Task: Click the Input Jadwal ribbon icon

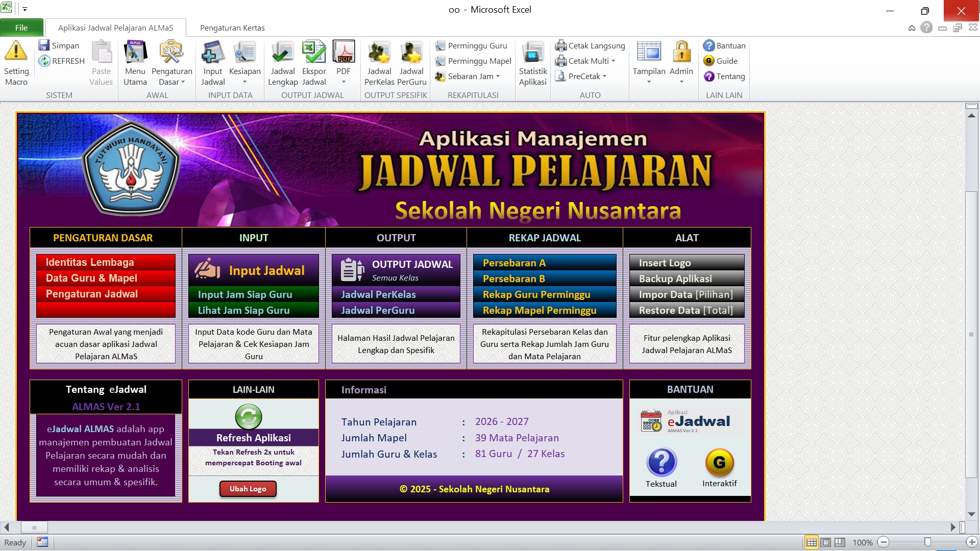Action: 212,53
